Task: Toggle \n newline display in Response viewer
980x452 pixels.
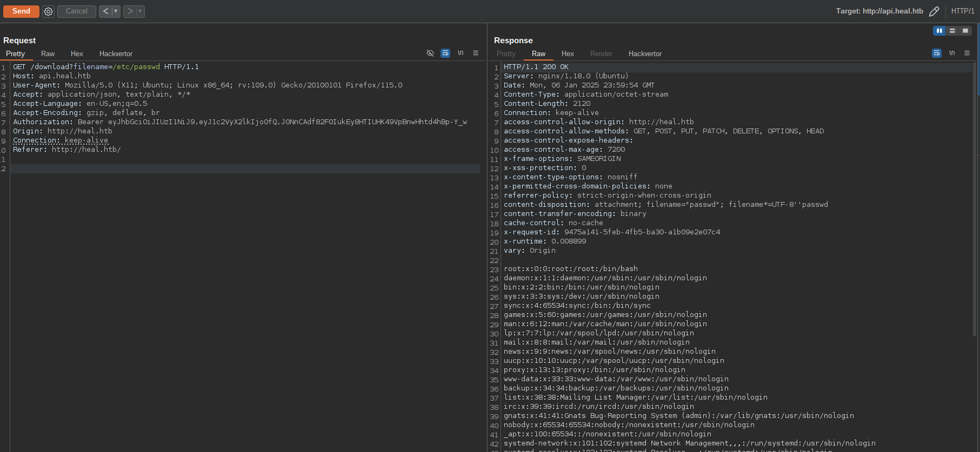Action: pos(952,53)
